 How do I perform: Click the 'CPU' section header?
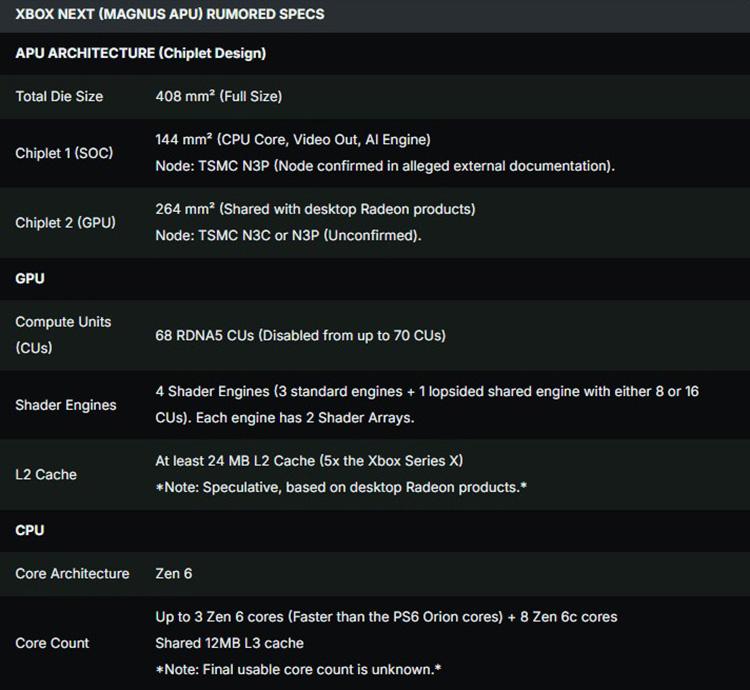click(x=30, y=530)
